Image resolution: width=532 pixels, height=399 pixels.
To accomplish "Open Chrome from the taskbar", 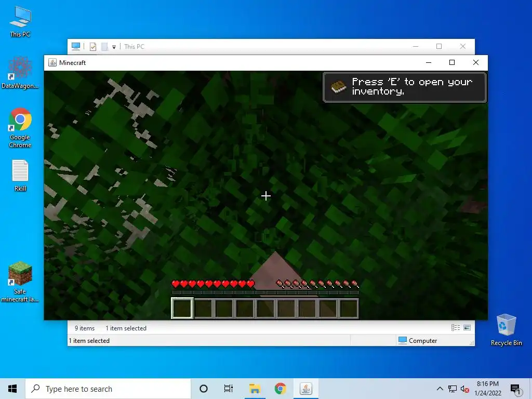I will [280, 389].
